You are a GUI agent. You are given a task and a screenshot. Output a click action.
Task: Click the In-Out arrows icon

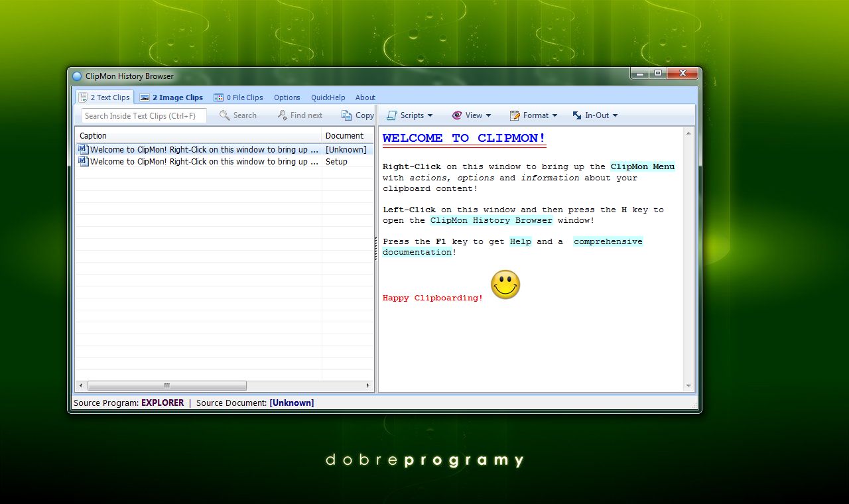[x=577, y=115]
